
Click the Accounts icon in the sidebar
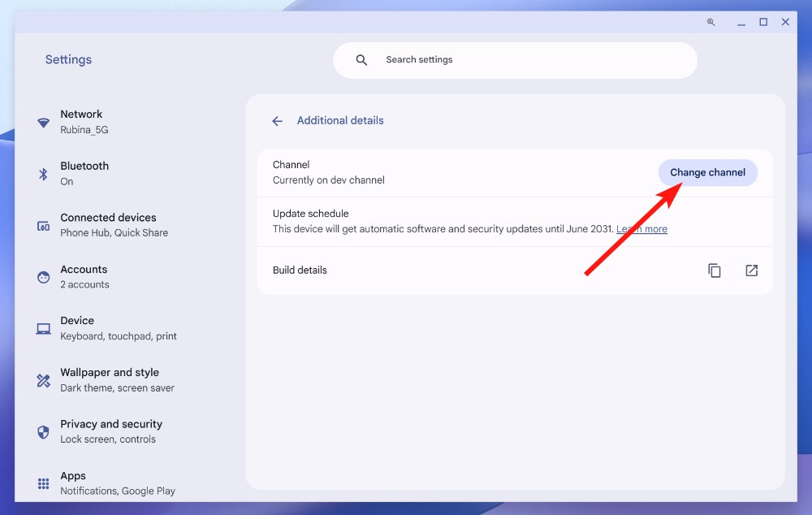coord(43,276)
